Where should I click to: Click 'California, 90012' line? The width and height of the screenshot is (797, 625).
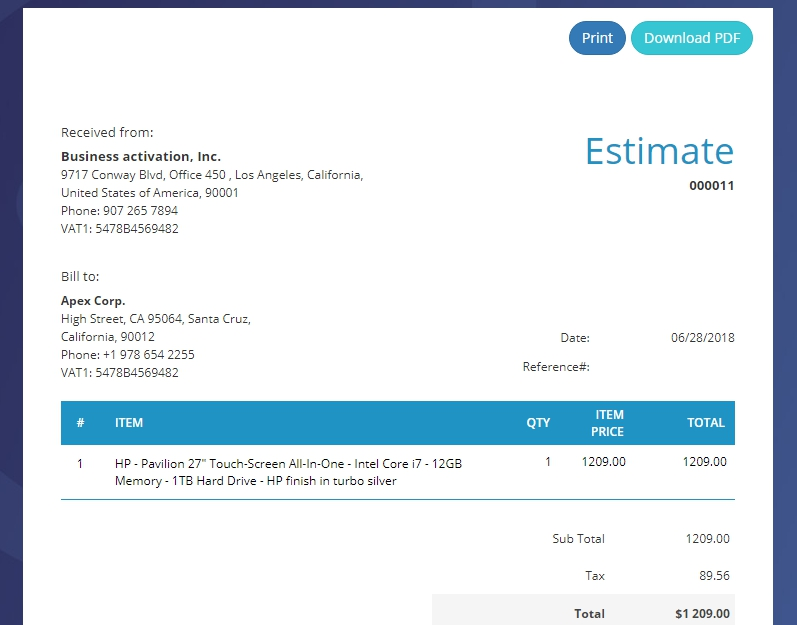[x=108, y=337]
